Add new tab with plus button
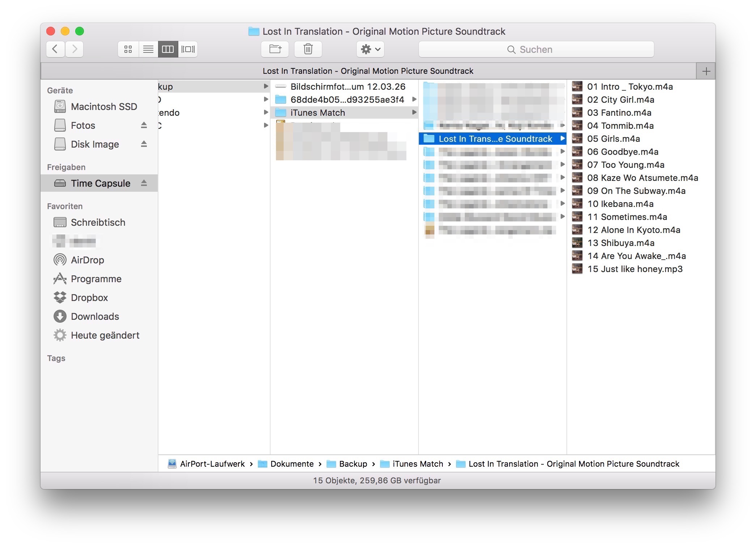This screenshot has height=547, width=756. click(706, 71)
